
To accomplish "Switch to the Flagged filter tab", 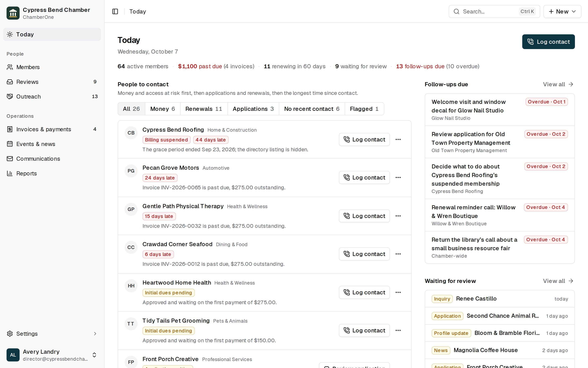I will click(x=364, y=109).
